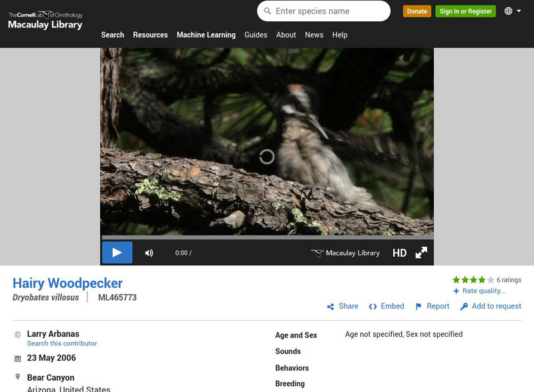Click the star rating display

[x=473, y=280]
